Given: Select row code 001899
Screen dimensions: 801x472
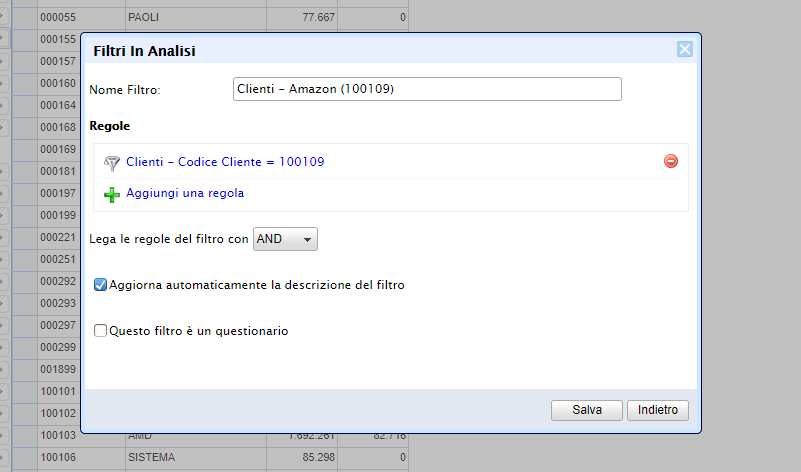Looking at the screenshot, I should tap(58, 369).
